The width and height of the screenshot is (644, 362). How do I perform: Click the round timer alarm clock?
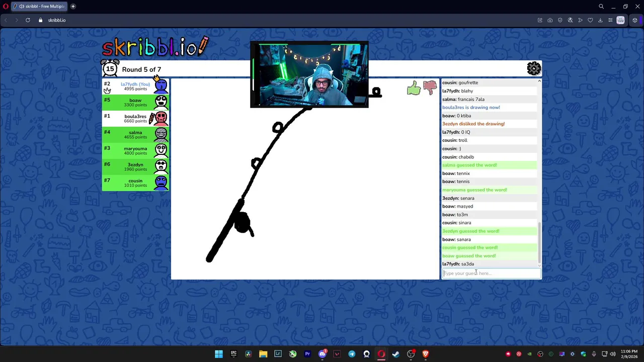[110, 69]
